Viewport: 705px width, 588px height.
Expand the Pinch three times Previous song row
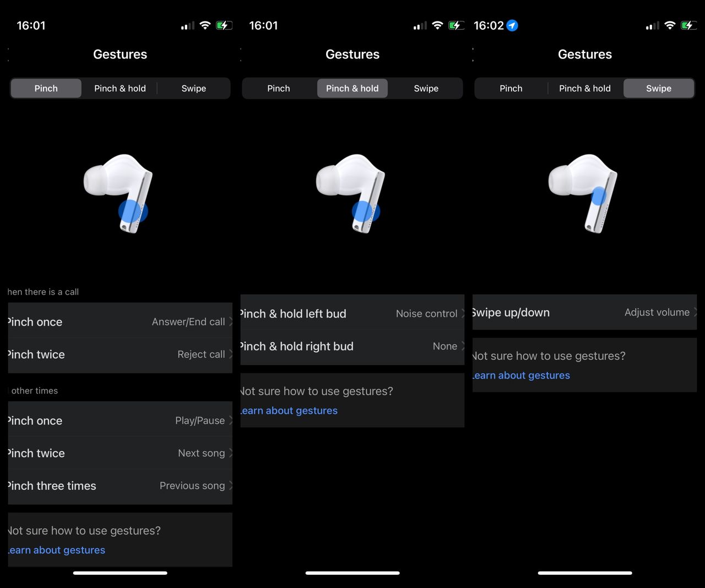click(x=120, y=485)
